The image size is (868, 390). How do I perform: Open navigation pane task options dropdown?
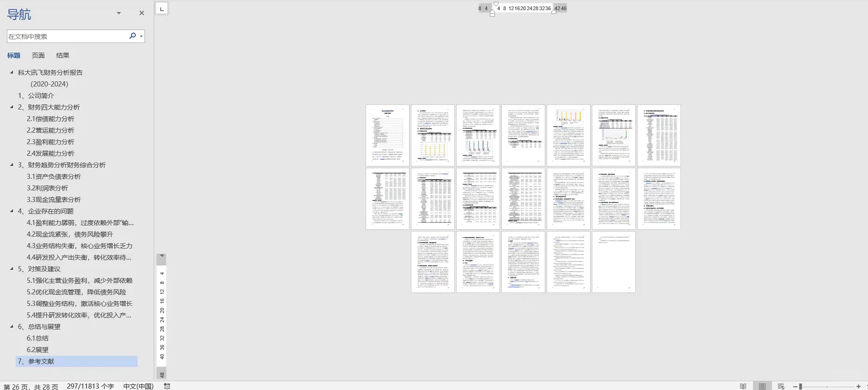(119, 13)
